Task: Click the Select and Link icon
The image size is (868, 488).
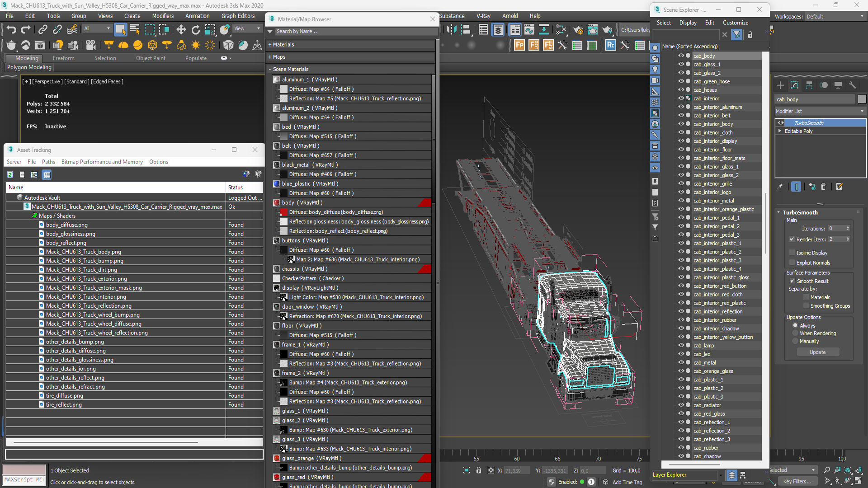Action: coord(42,30)
